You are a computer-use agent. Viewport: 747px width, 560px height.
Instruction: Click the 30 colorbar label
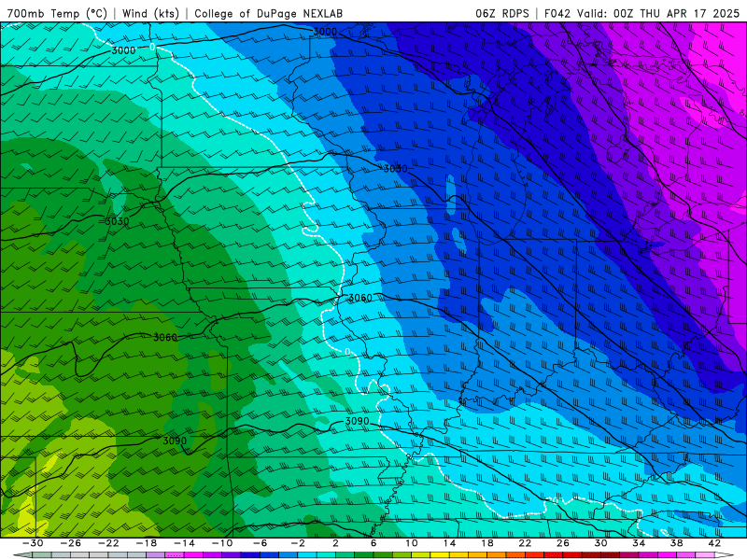600,543
